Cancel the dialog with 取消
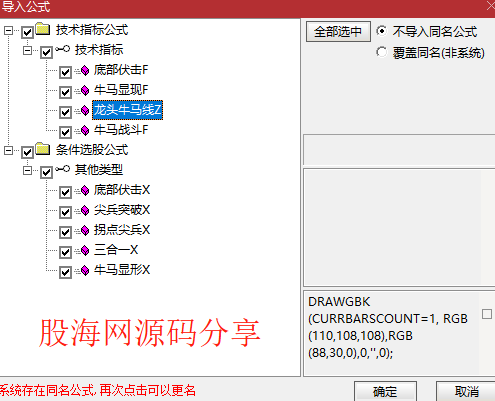Viewport: 495px width, 401px height. [x=467, y=391]
